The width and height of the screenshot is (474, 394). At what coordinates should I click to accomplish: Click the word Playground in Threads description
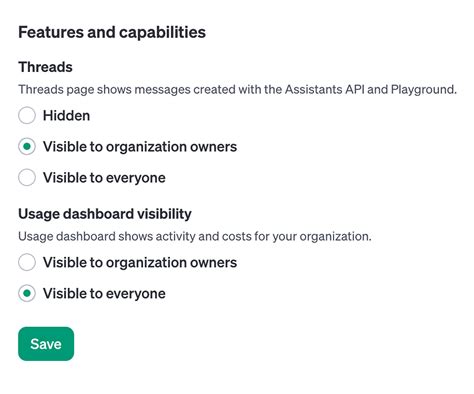tap(423, 90)
